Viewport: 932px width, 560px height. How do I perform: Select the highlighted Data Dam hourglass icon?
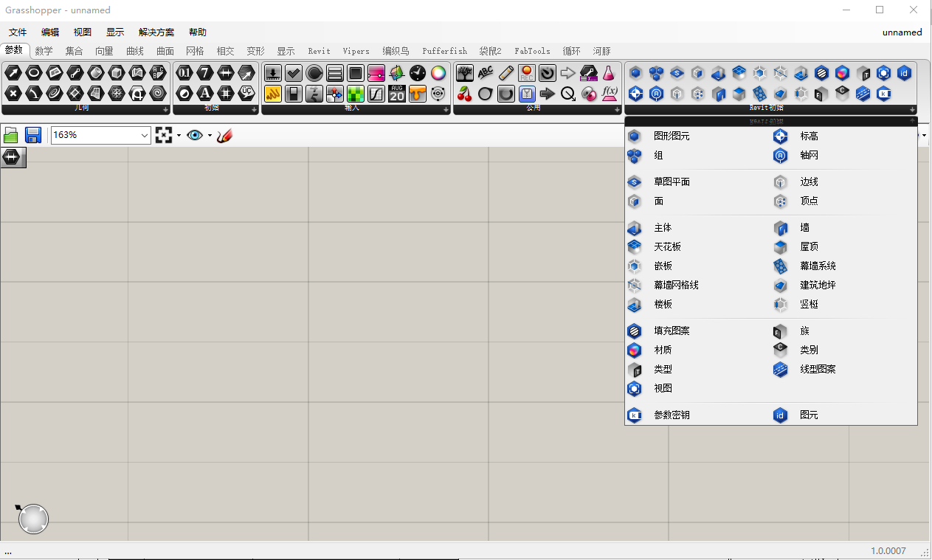coord(527,94)
